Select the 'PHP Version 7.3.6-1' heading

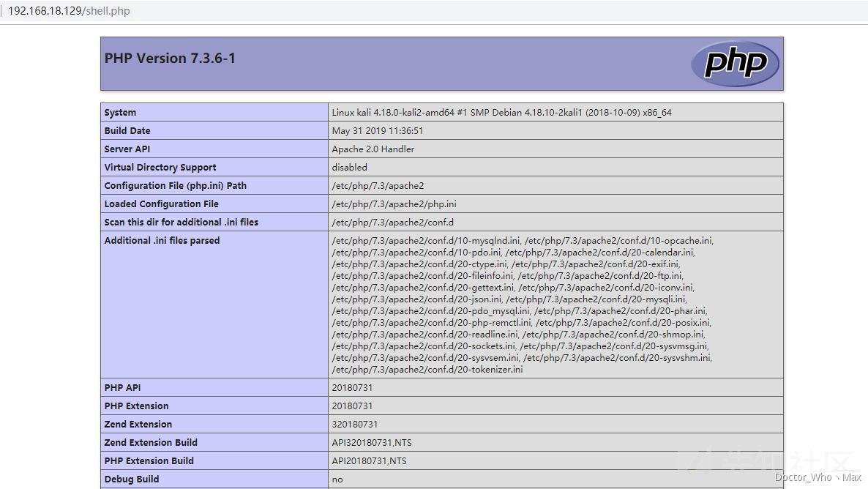170,58
